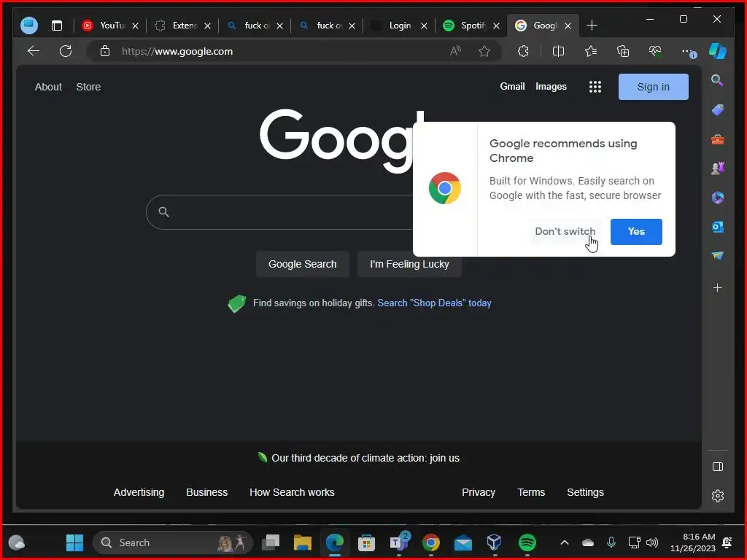Image resolution: width=747 pixels, height=560 pixels.
Task: Open sidebar Drop paper plane icon
Action: coord(718,256)
